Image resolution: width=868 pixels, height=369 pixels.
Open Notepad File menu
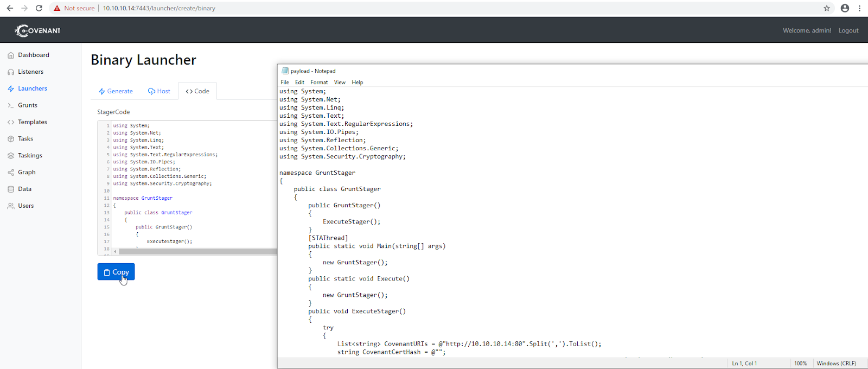click(285, 82)
